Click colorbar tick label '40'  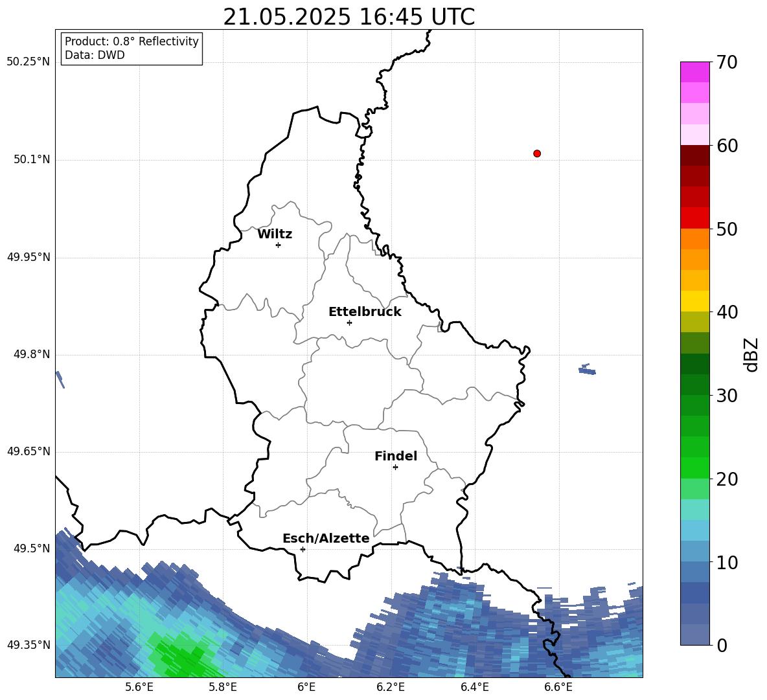tap(727, 312)
